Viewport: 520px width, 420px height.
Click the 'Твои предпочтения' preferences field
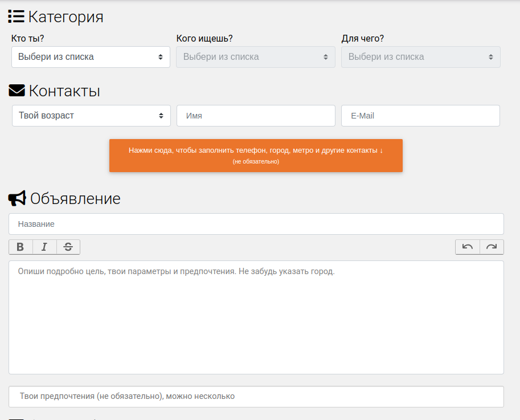click(x=256, y=397)
